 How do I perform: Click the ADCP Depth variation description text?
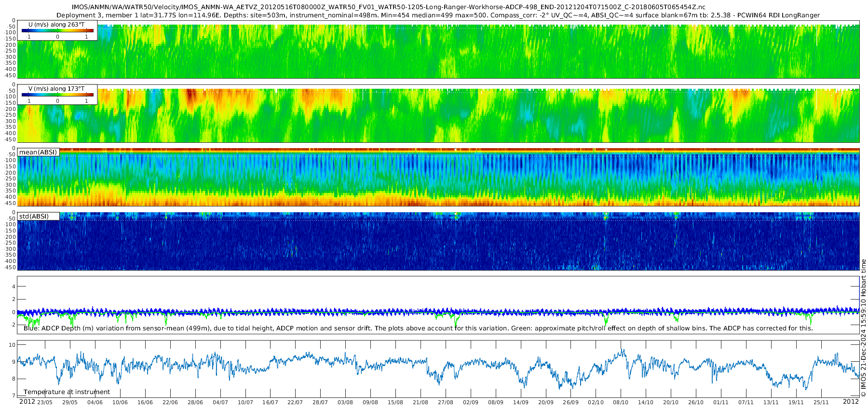click(x=418, y=328)
